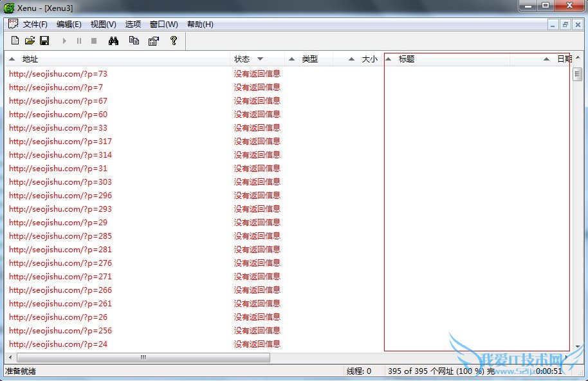Select row http://seojishu.com/?p=31
The width and height of the screenshot is (588, 381).
pyautogui.click(x=58, y=169)
